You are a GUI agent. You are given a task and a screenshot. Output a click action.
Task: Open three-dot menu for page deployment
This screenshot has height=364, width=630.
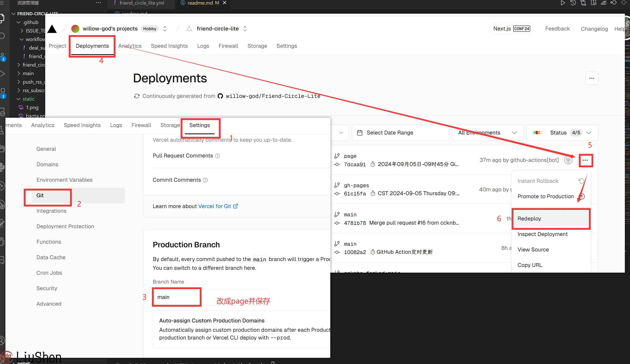click(x=585, y=160)
